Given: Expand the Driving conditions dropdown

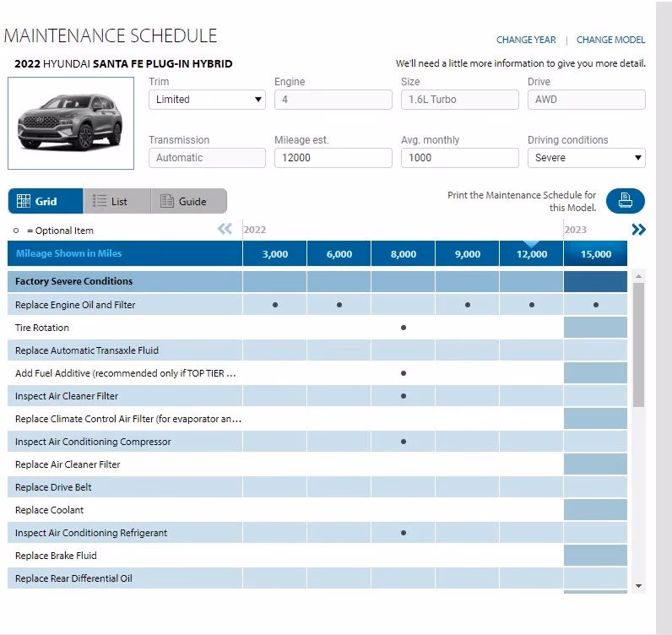Looking at the screenshot, I should [x=587, y=158].
